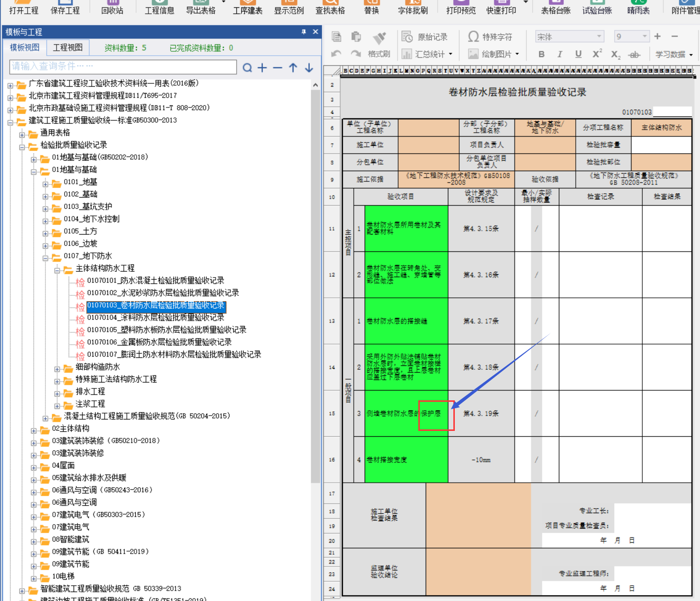The image size is (700, 601).
Task: Apply subscript X₂ formatting
Action: point(616,54)
